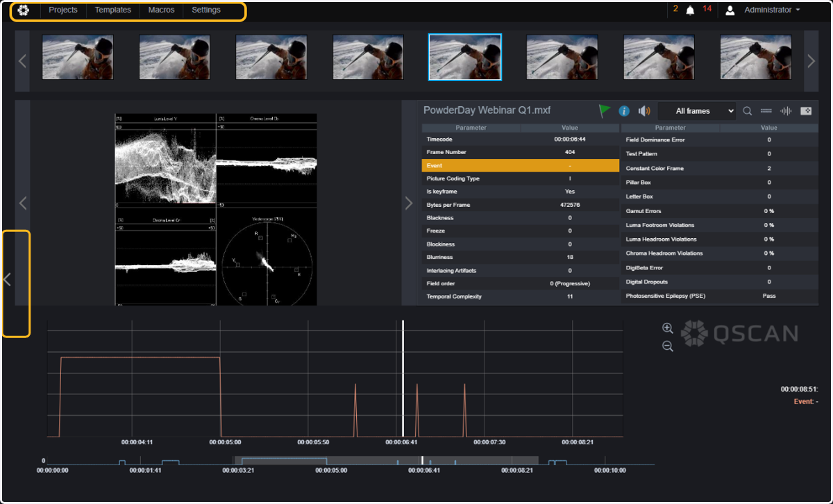Select the Chroma Headroom Violations row
The image size is (833, 504).
719,253
